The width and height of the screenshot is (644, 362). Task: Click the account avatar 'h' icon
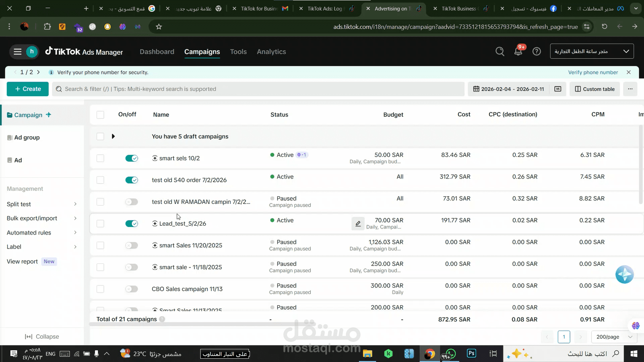tap(32, 51)
